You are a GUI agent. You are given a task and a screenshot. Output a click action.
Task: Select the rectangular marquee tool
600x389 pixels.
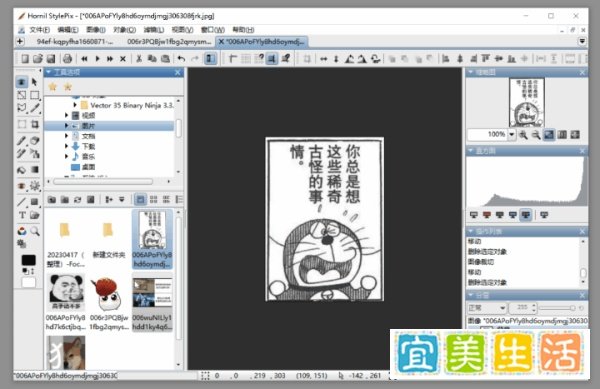pyautogui.click(x=34, y=95)
